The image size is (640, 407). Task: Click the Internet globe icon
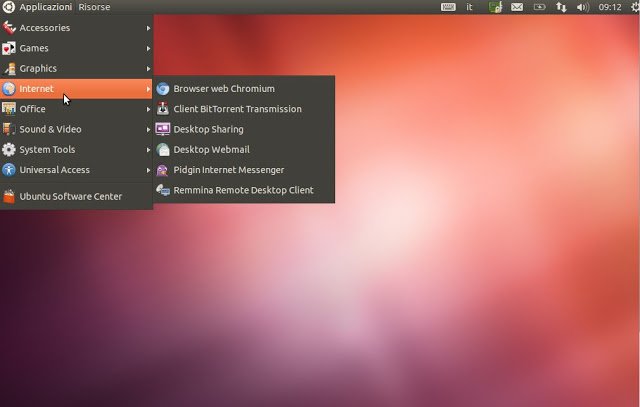coord(9,89)
